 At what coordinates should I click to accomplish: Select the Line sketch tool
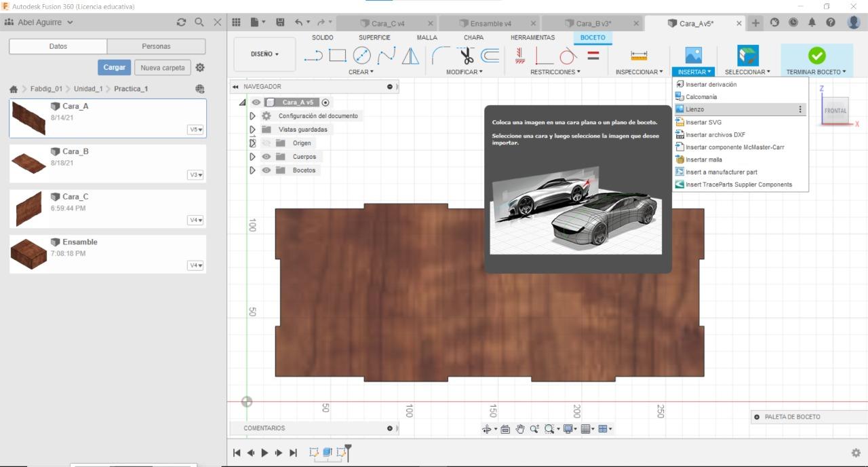(x=313, y=56)
